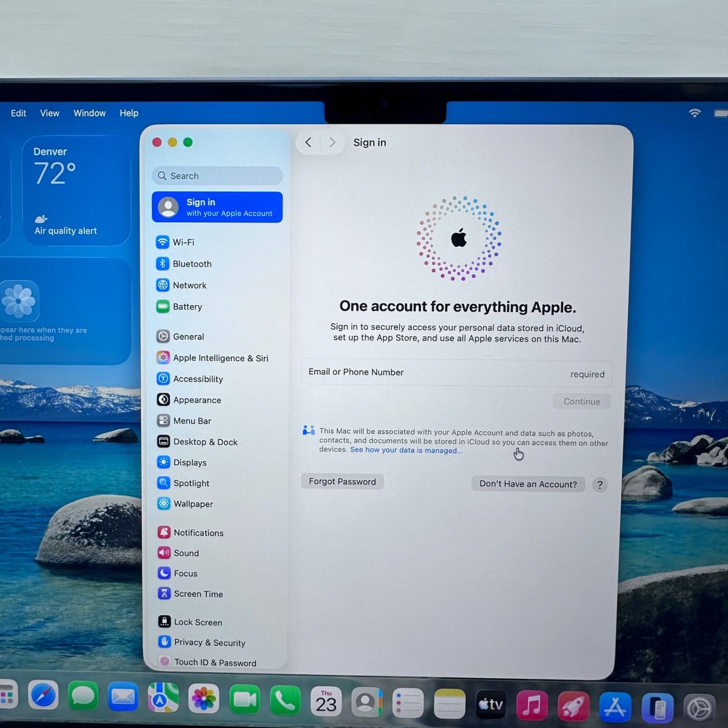The width and height of the screenshot is (728, 728).
Task: Launch Contacts from the Dock
Action: pyautogui.click(x=366, y=703)
